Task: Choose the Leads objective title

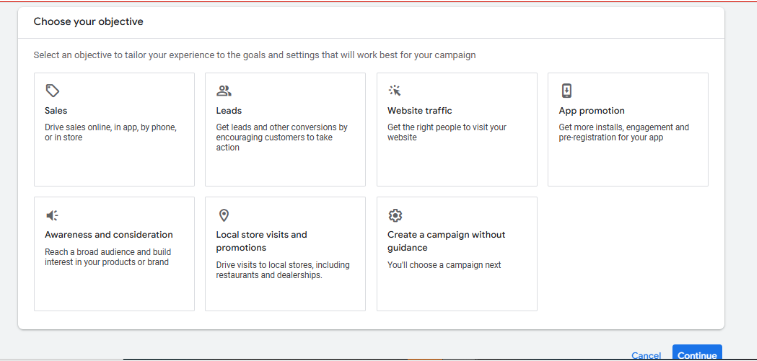Action: coord(229,111)
